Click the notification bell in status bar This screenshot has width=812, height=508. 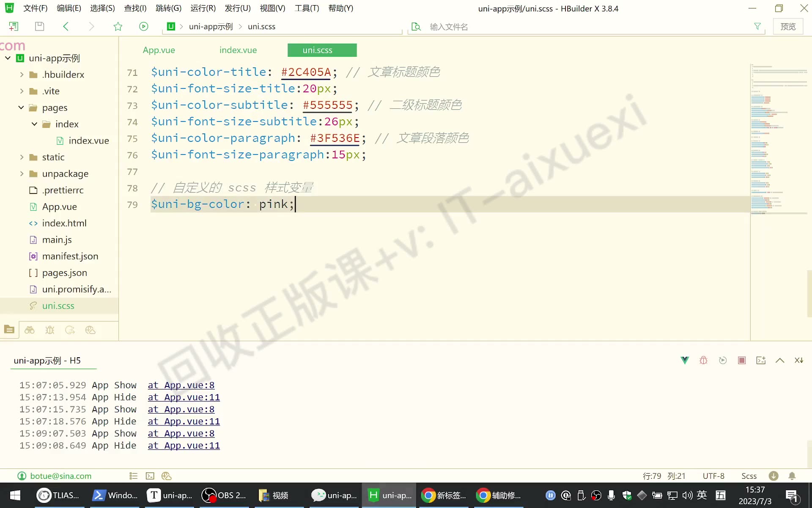792,476
